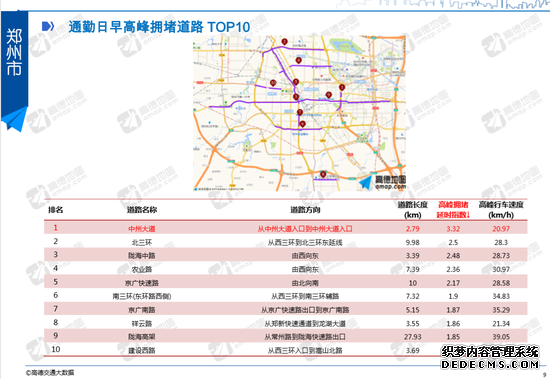The height and width of the screenshot is (379, 550).
Task: Select map marker 8 near map bottom
Action: 323,174
